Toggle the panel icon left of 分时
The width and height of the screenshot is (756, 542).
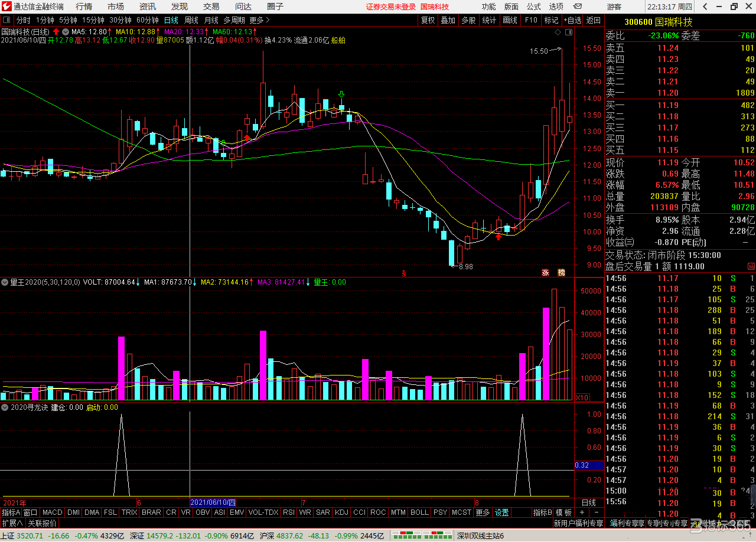pyautogui.click(x=7, y=20)
